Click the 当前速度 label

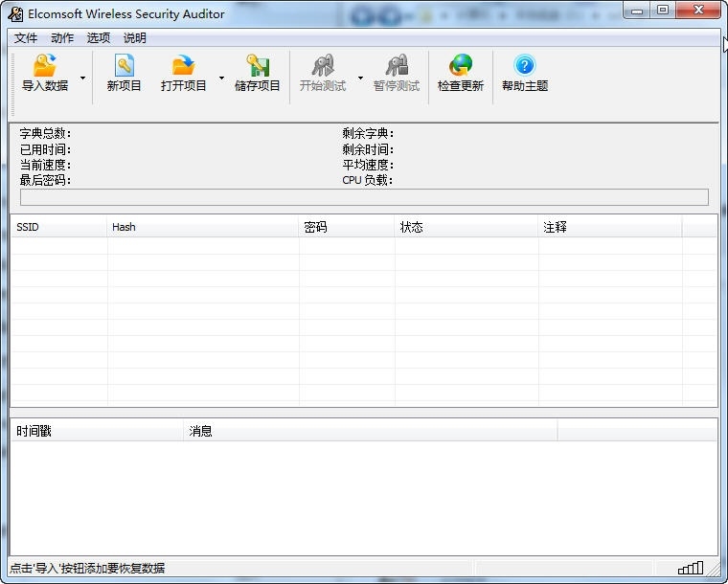(45, 165)
